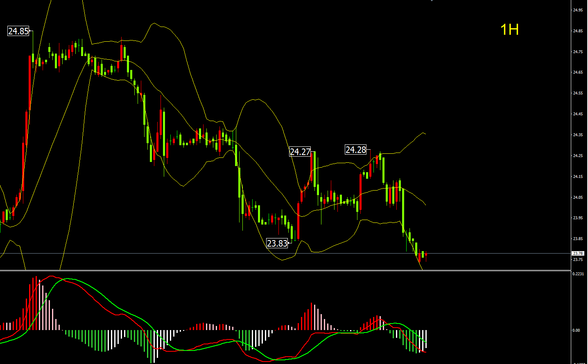Click the 24.75 tick on price axis
Image resolution: width=588 pixels, height=364 pixels.
click(578, 52)
